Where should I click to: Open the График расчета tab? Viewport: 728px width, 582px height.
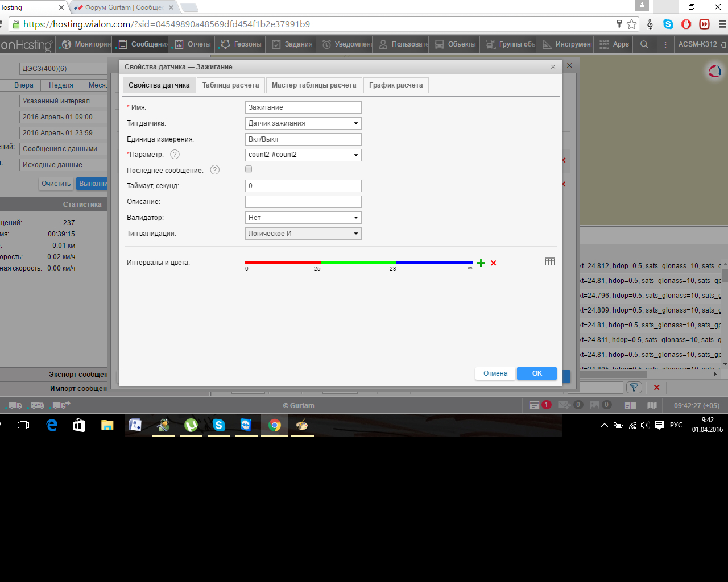396,85
